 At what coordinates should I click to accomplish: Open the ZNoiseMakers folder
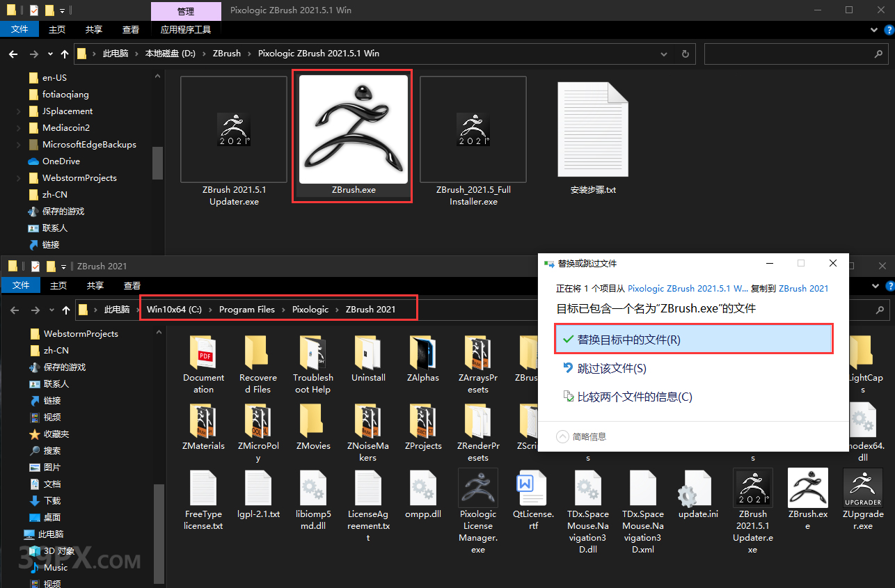coord(368,432)
